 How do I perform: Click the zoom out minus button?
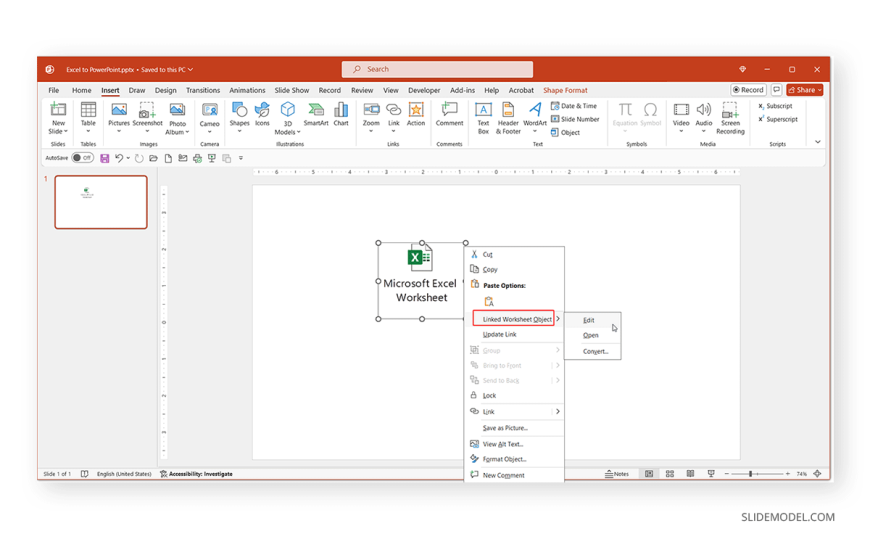[726, 474]
